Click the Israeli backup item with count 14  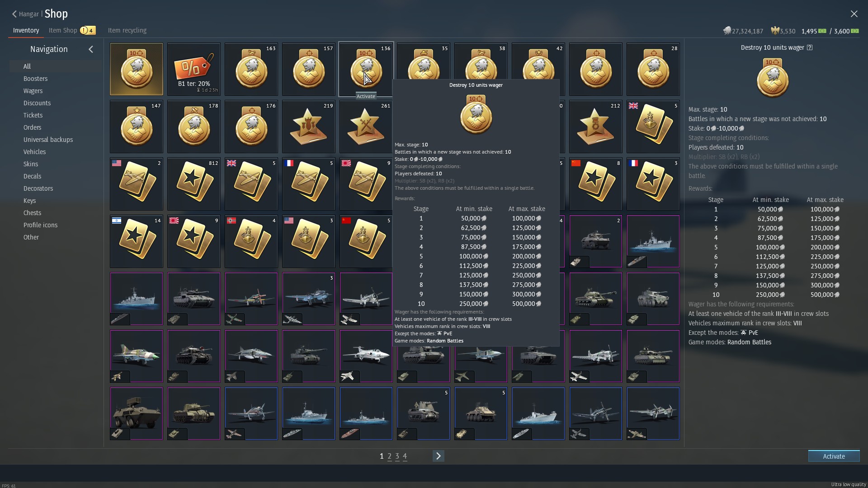pyautogui.click(x=136, y=241)
